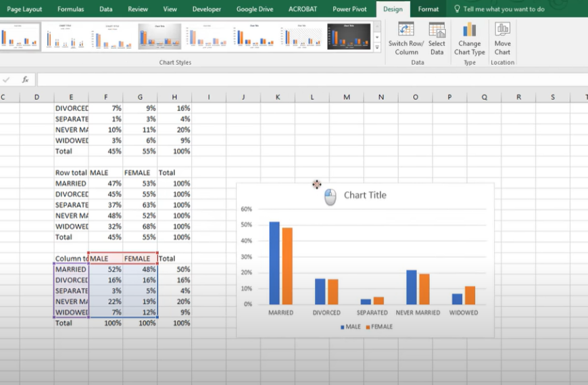Click the cell showing 52% under MALE
This screenshot has height=385, width=588.
click(x=105, y=269)
